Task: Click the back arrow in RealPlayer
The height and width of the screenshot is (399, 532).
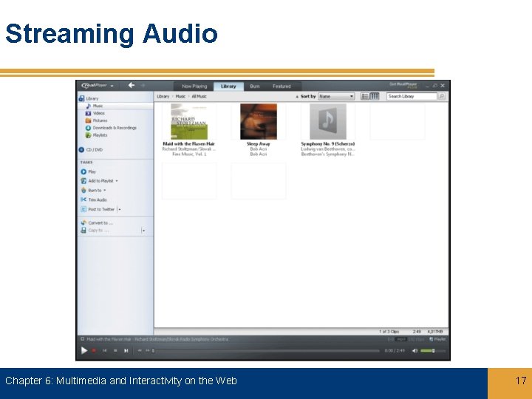Action: pos(132,85)
